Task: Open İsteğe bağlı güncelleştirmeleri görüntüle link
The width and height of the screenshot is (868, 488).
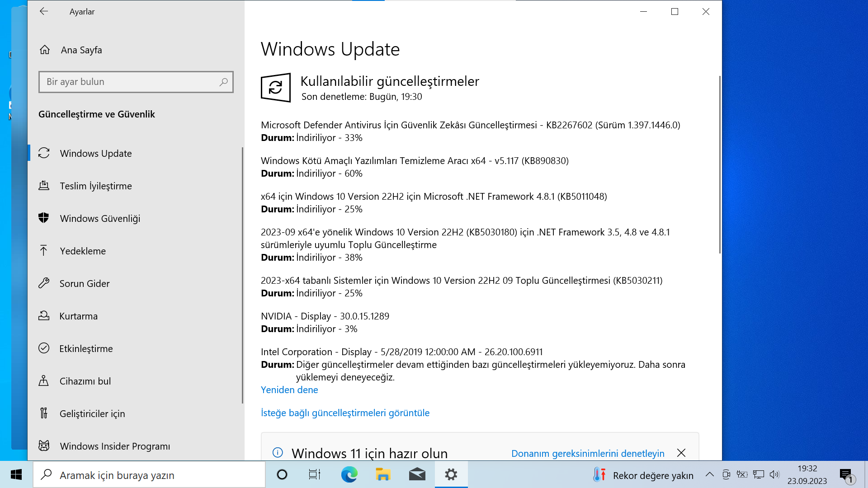Action: (345, 413)
